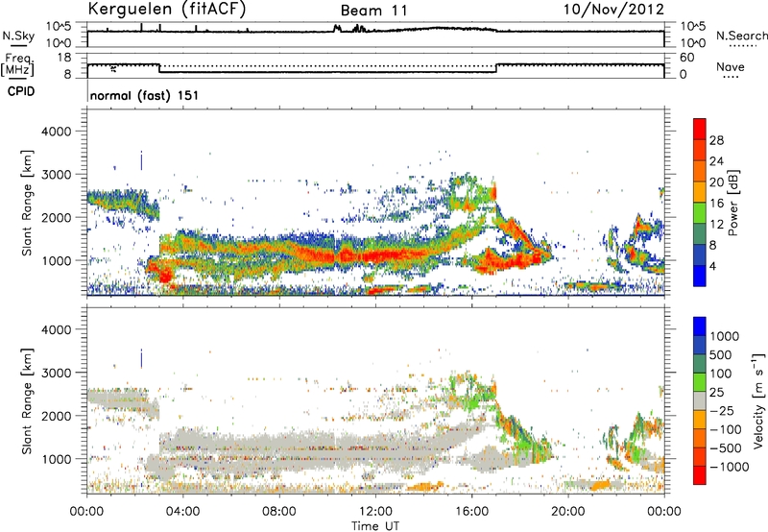The width and height of the screenshot is (768, 532).
Task: Click the 16 tick on Power colorbar
Action: tap(716, 204)
